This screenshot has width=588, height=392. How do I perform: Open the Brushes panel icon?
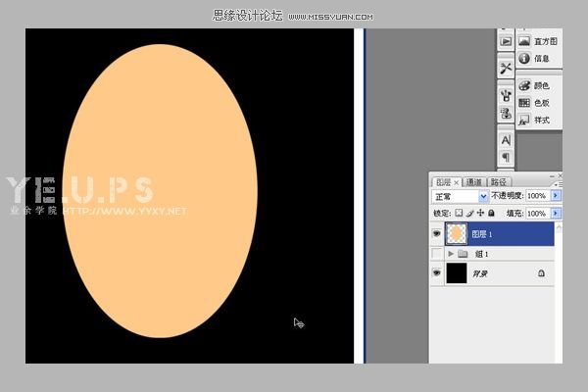[x=506, y=95]
